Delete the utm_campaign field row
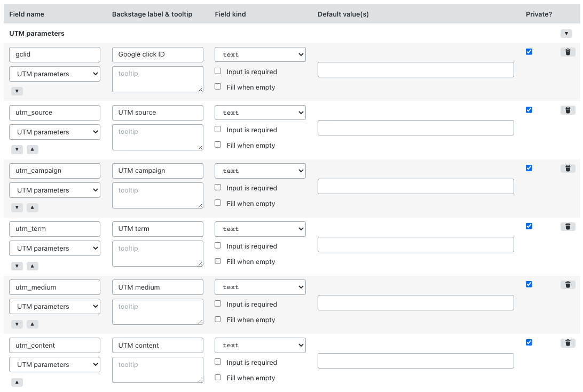The image size is (583, 392). point(568,168)
